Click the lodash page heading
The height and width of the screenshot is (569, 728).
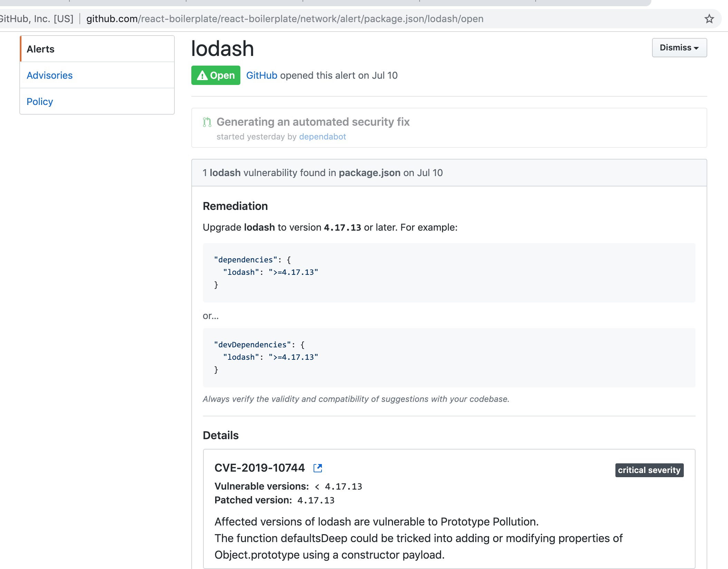[x=223, y=48]
